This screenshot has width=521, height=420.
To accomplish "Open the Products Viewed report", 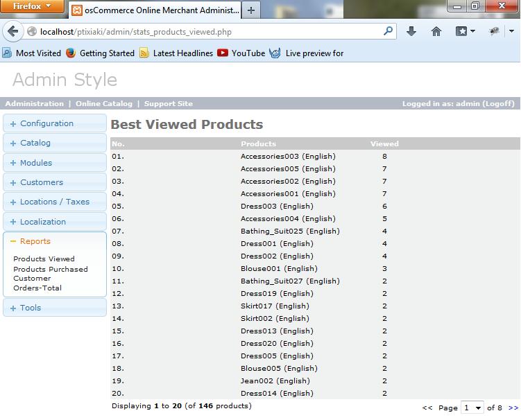I will (44, 259).
